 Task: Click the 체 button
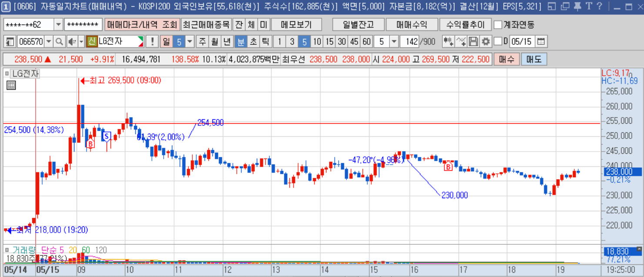coord(252,25)
